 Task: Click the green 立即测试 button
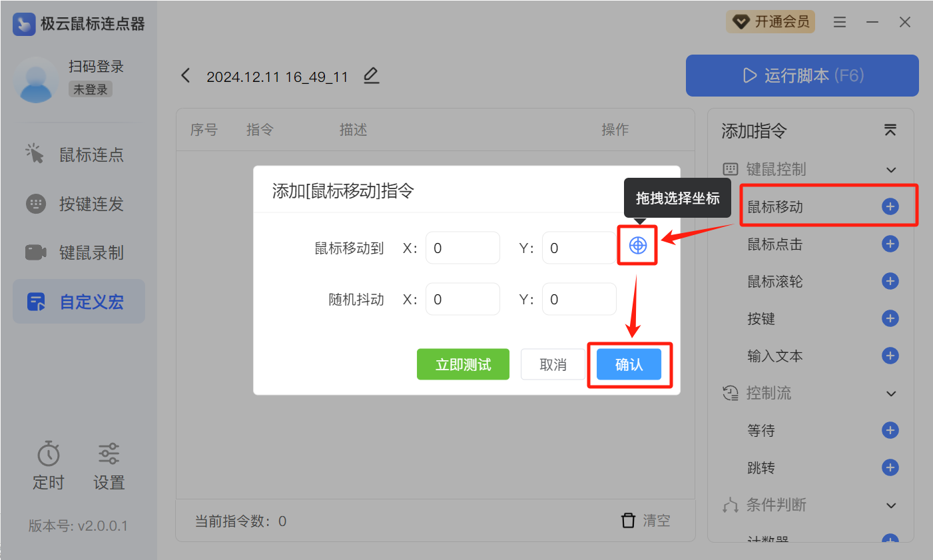coord(463,364)
